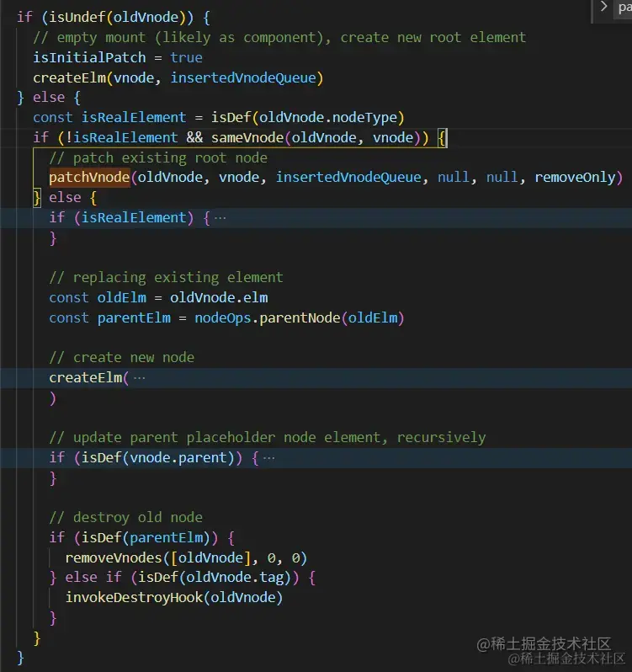The width and height of the screenshot is (632, 672).
Task: Click the parentElm constant declaration
Action: (134, 318)
